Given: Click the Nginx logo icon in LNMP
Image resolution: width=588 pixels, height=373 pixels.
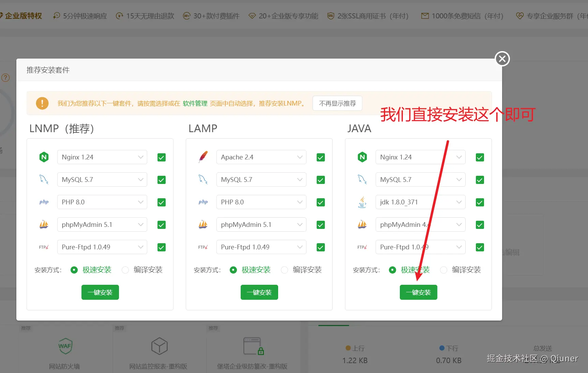Looking at the screenshot, I should pos(44,157).
